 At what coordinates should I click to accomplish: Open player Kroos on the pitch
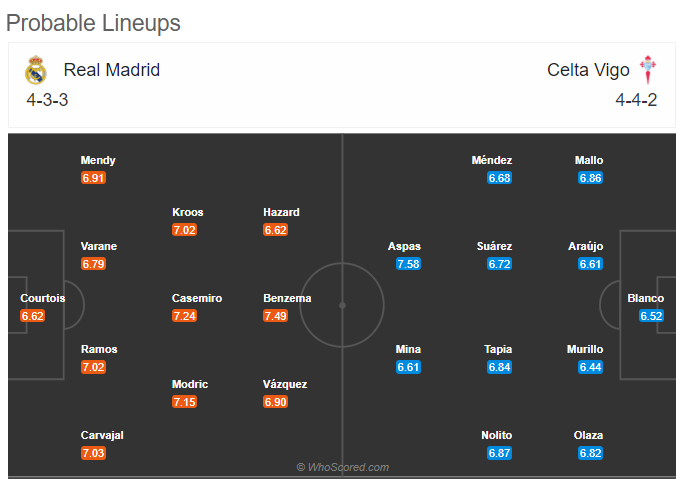point(187,212)
